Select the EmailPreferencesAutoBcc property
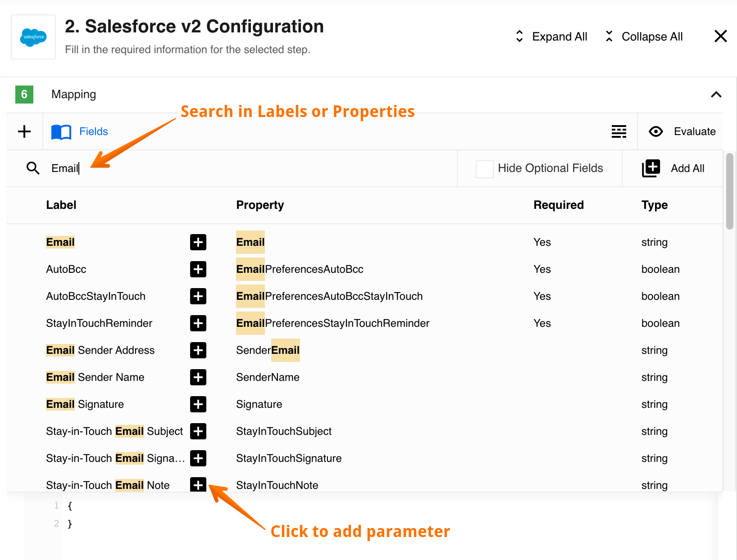 click(x=300, y=269)
